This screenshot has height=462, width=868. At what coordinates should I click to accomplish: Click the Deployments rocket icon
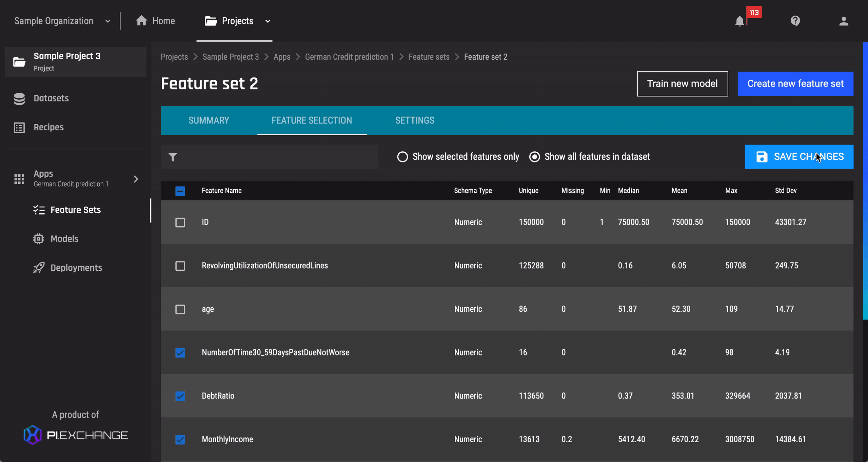(x=39, y=268)
